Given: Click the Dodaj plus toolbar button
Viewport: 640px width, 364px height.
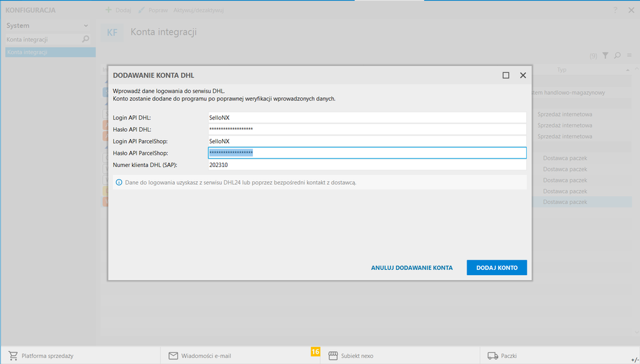Looking at the screenshot, I should pos(118,10).
